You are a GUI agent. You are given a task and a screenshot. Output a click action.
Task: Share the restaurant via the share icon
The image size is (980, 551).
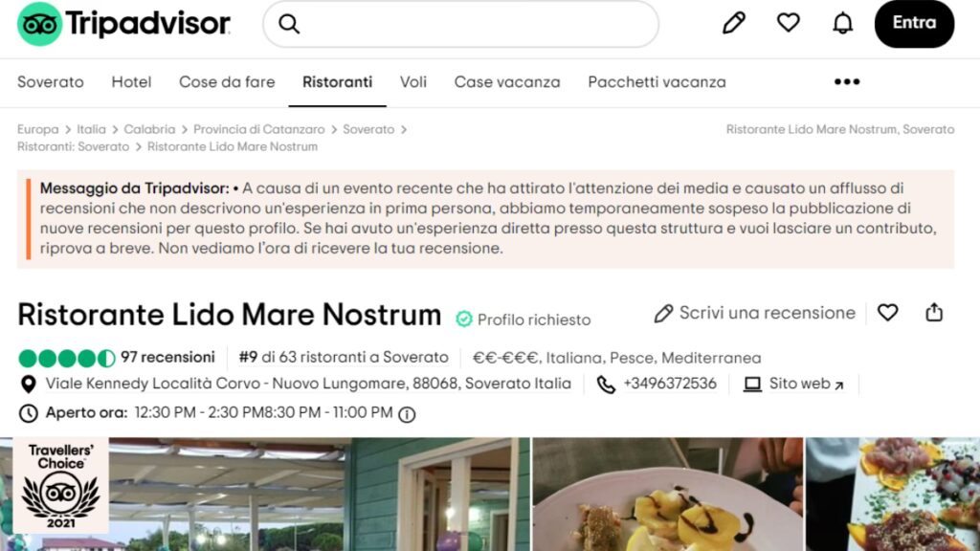(x=934, y=312)
